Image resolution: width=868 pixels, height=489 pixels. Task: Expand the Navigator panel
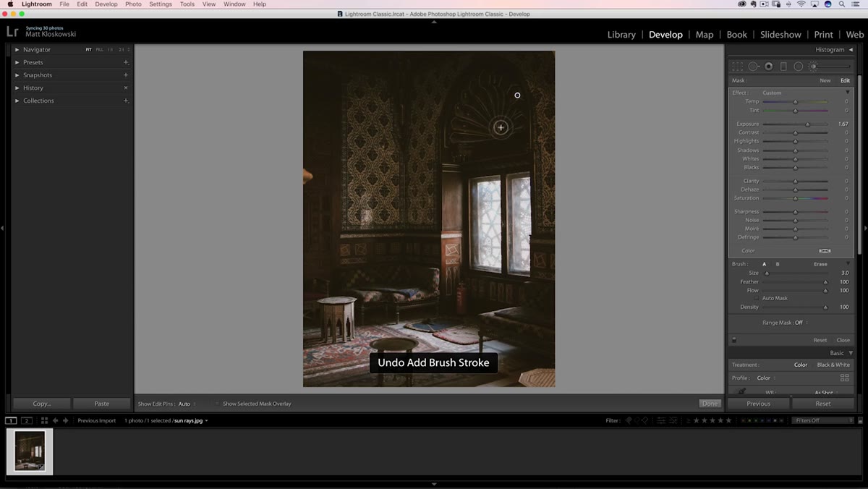click(17, 50)
